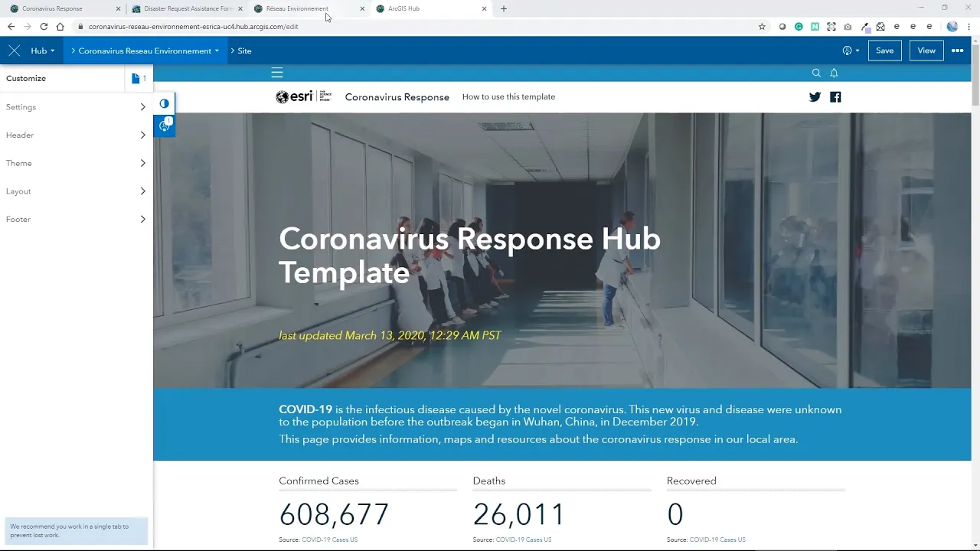Click the envelope mail extension icon
The width and height of the screenshot is (980, 551).
click(x=880, y=26)
